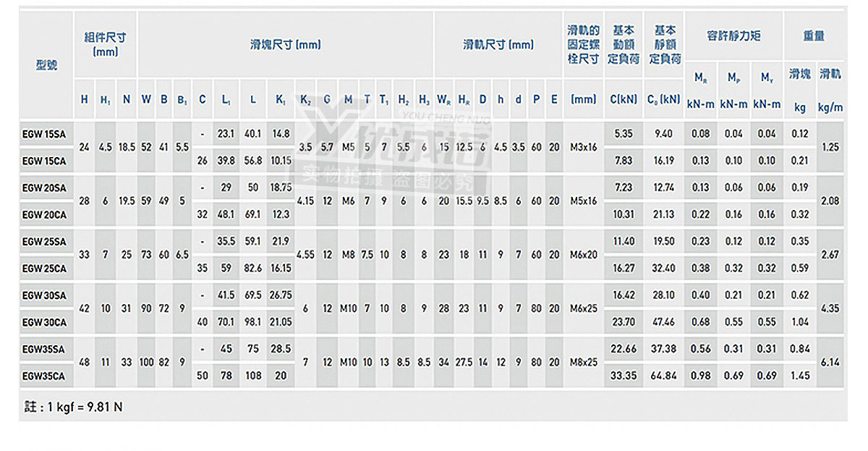Click static load value 16.19
868x451 pixels.
(x=664, y=161)
